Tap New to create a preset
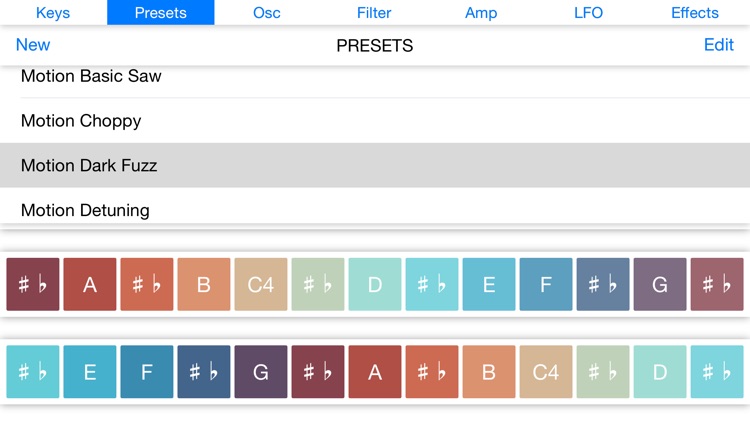The height and width of the screenshot is (422, 750). [33, 45]
